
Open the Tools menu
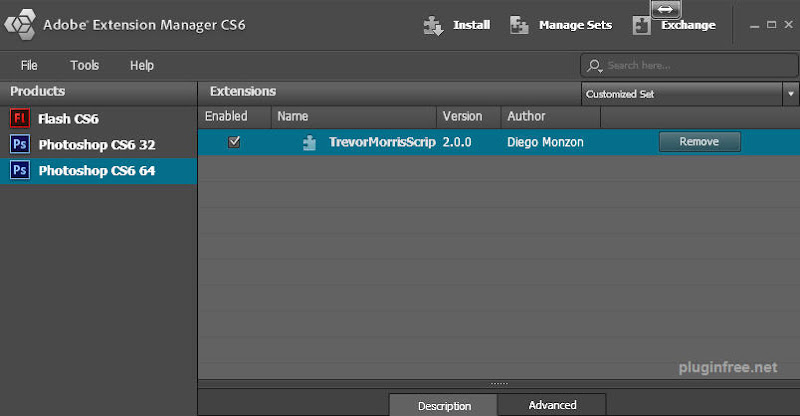coord(85,65)
